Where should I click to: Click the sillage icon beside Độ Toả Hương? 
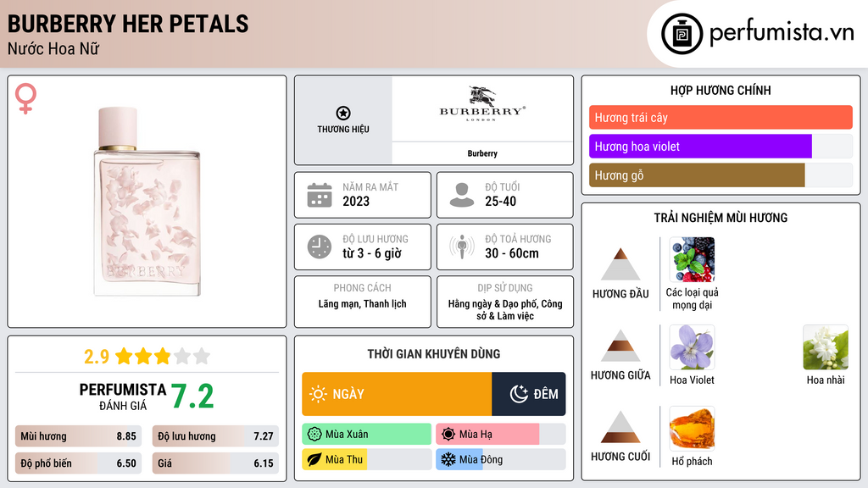[461, 247]
